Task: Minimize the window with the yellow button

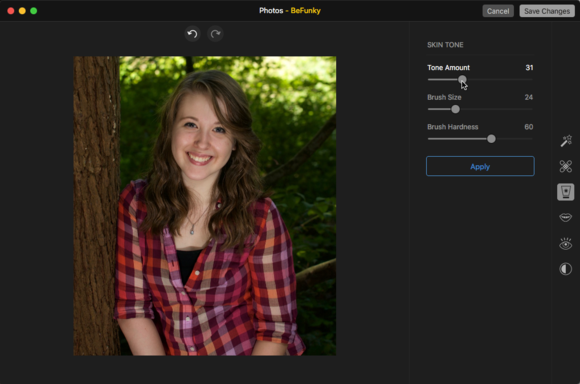Action: [x=22, y=11]
